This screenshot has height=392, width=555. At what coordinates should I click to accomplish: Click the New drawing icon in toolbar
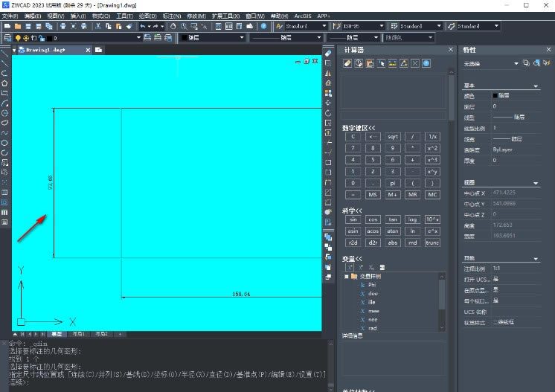point(7,26)
